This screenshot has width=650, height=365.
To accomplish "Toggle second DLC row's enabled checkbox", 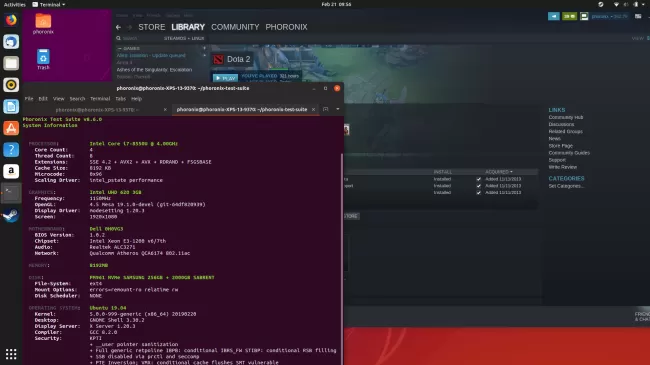I will coord(479,186).
